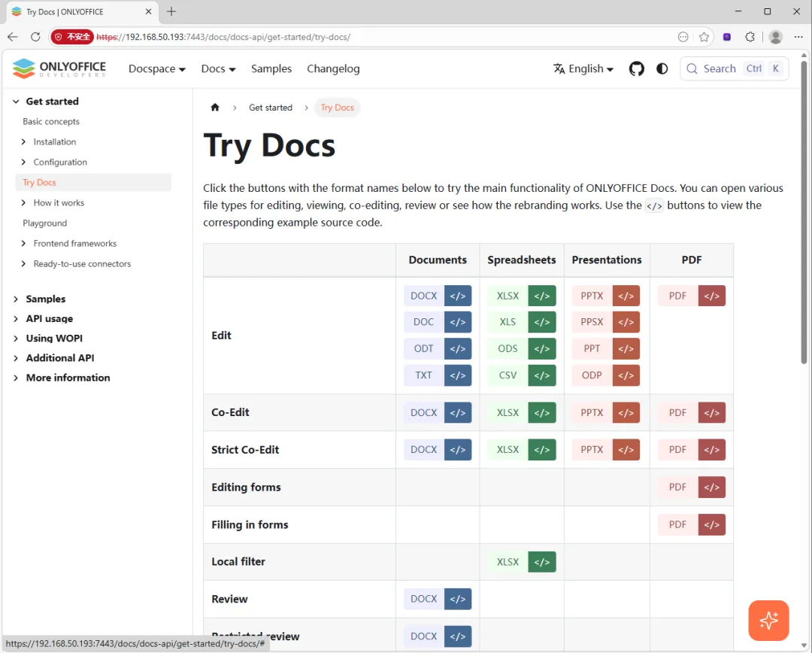Select Playground in sidebar
This screenshot has width=812, height=653.
[x=45, y=223]
